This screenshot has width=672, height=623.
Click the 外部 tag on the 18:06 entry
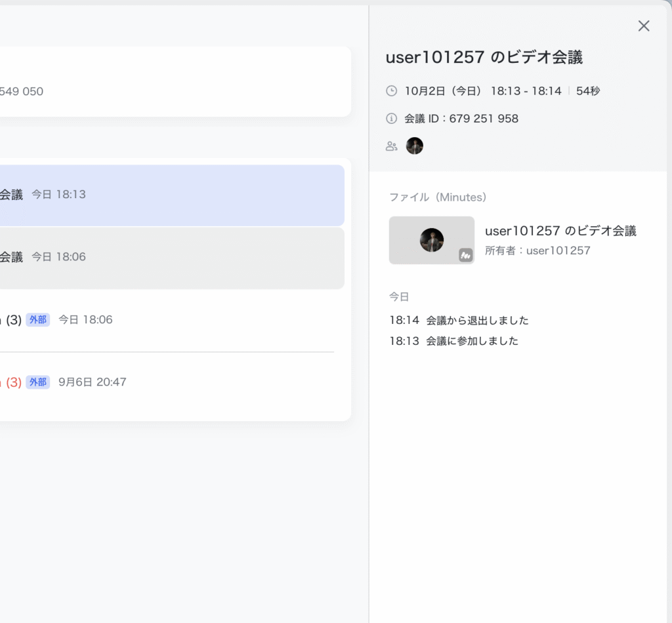37,320
